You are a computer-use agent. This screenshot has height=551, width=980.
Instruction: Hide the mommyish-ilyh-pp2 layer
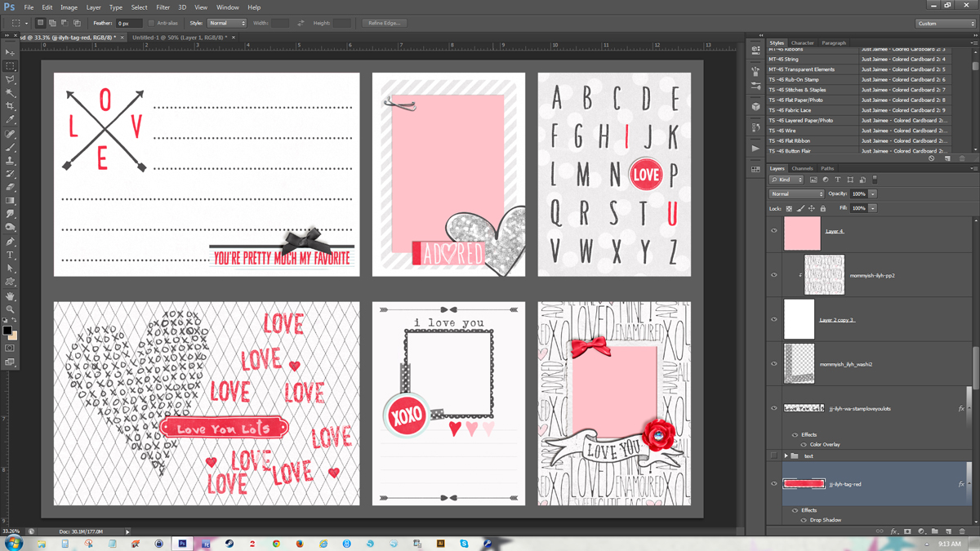(774, 275)
